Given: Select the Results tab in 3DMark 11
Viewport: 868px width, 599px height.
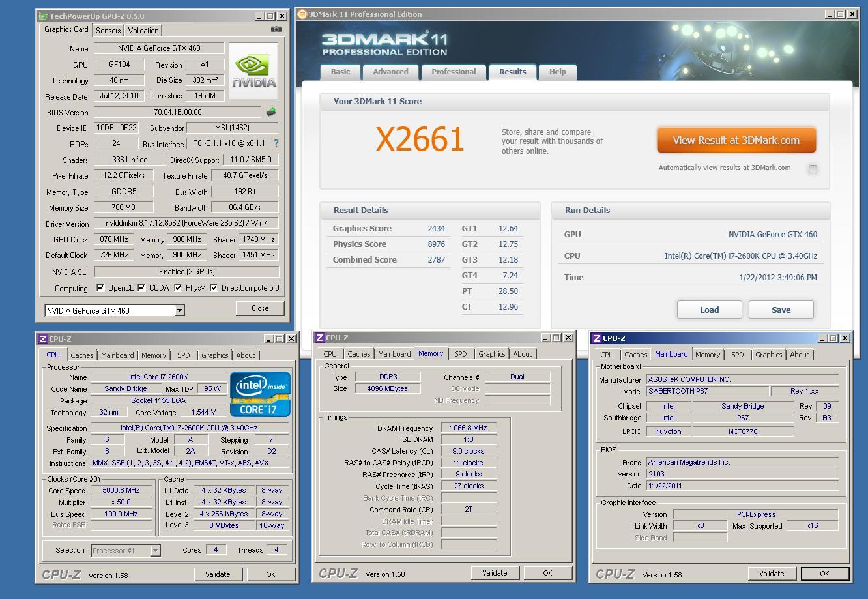Looking at the screenshot, I should (513, 72).
